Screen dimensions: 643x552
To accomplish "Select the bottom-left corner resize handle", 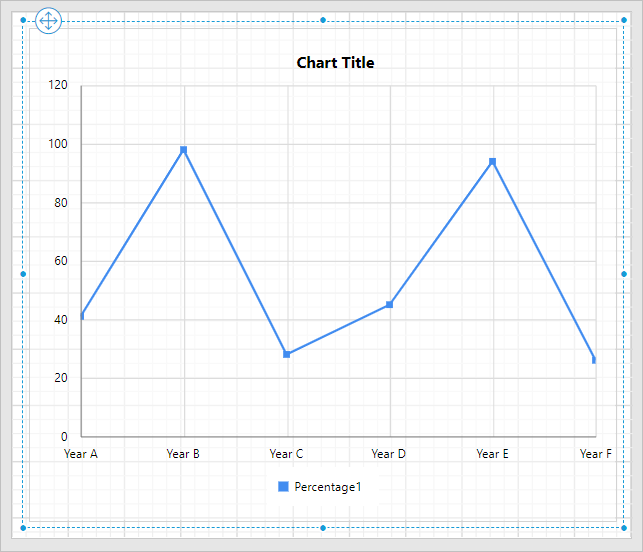I will click(23, 527).
